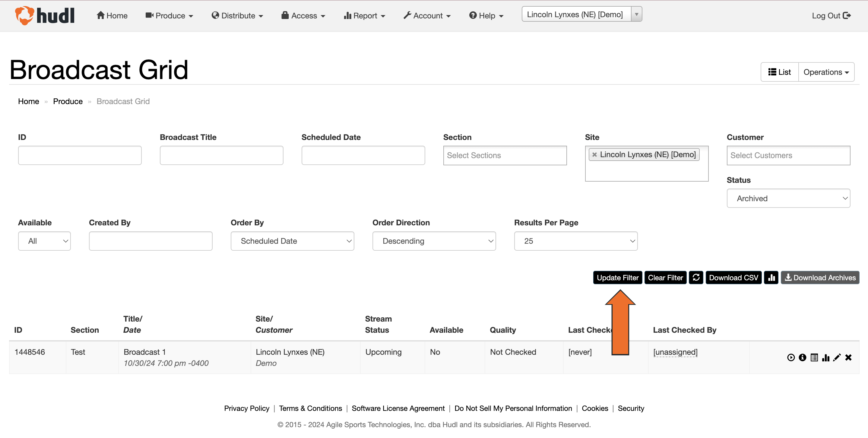The image size is (868, 438).
Task: Expand the Help menu
Action: (486, 15)
